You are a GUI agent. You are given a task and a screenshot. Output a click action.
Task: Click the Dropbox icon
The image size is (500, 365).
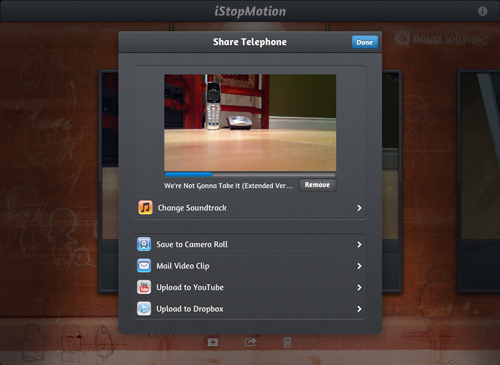point(144,309)
